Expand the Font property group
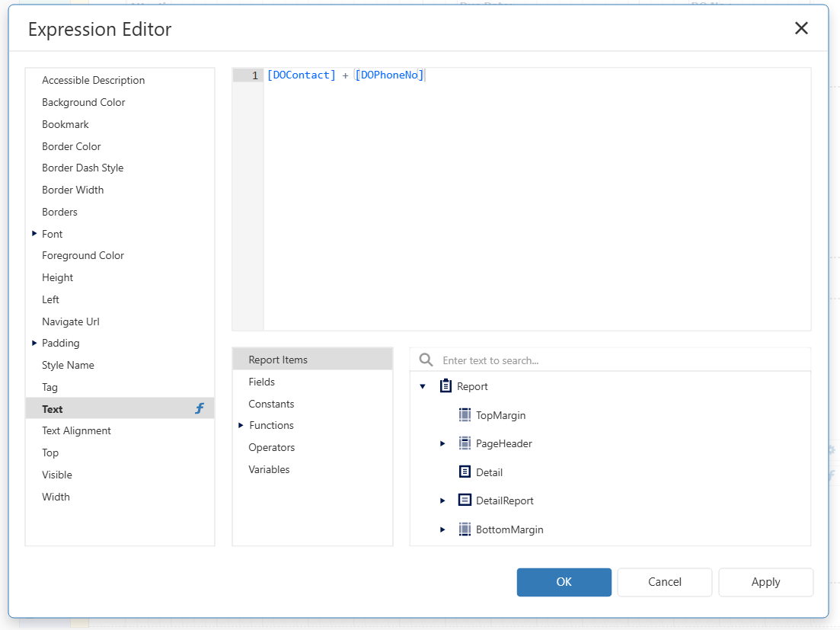This screenshot has height=630, width=840. click(x=34, y=234)
